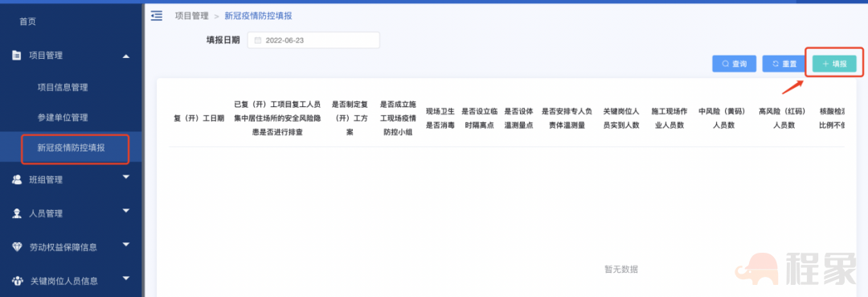Expand the 班组管理 submenu arrow
868x297 pixels.
(125, 177)
